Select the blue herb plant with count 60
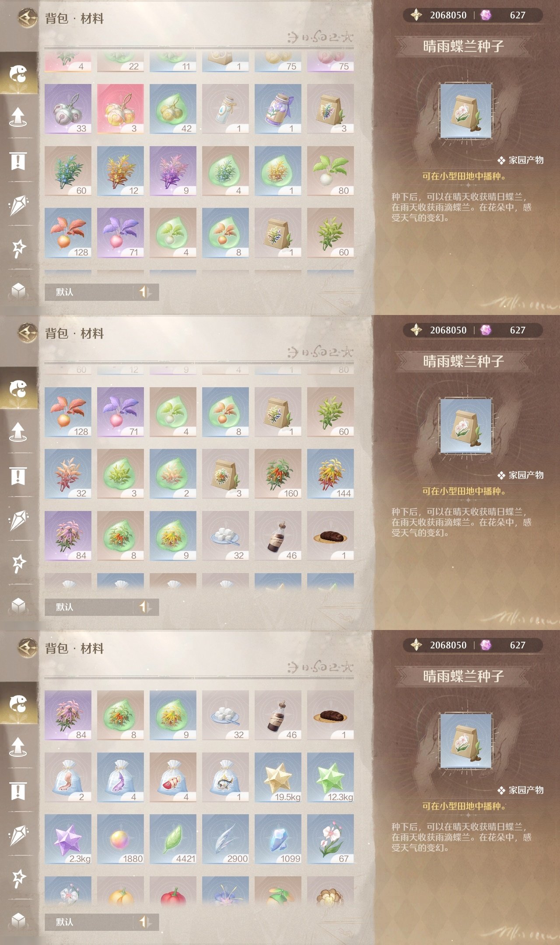Screen dimensions: 560x945 click(x=68, y=171)
